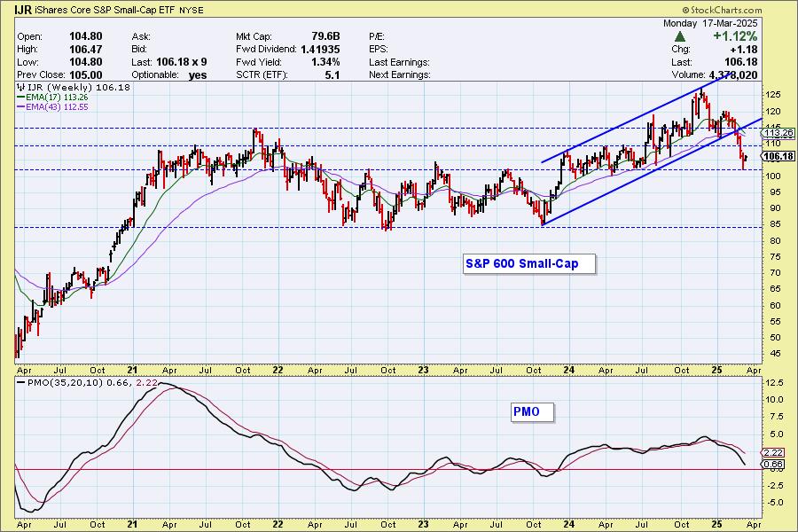Click the 106.18 price label on the axis
Viewport: 798px width, 532px height.
pyautogui.click(x=778, y=156)
